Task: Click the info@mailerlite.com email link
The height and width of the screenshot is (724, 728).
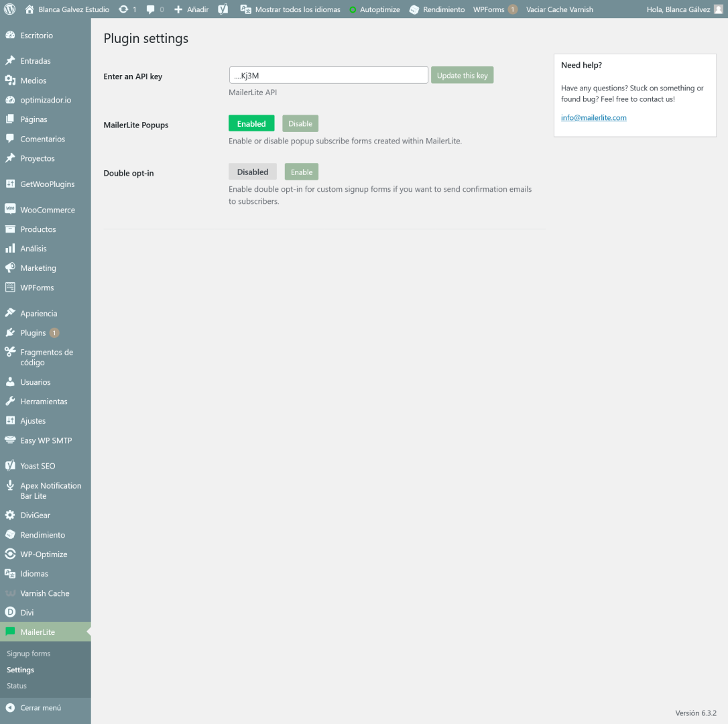Action: tap(593, 117)
